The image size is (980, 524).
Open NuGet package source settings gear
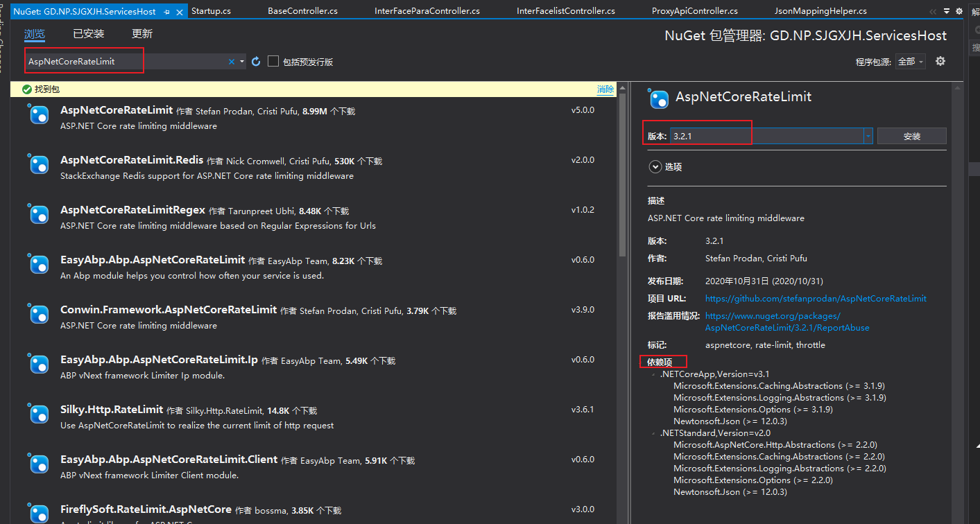940,61
